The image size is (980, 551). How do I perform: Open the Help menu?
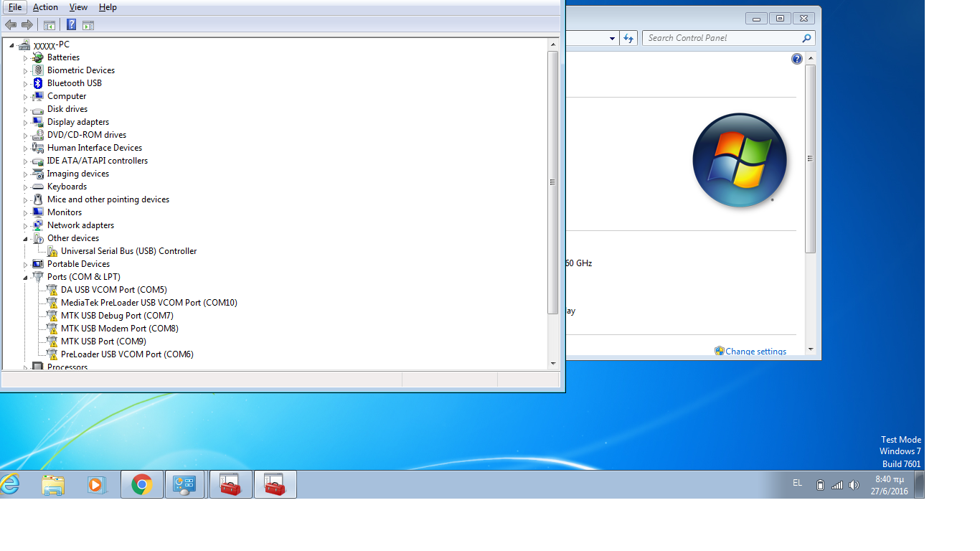pos(108,7)
